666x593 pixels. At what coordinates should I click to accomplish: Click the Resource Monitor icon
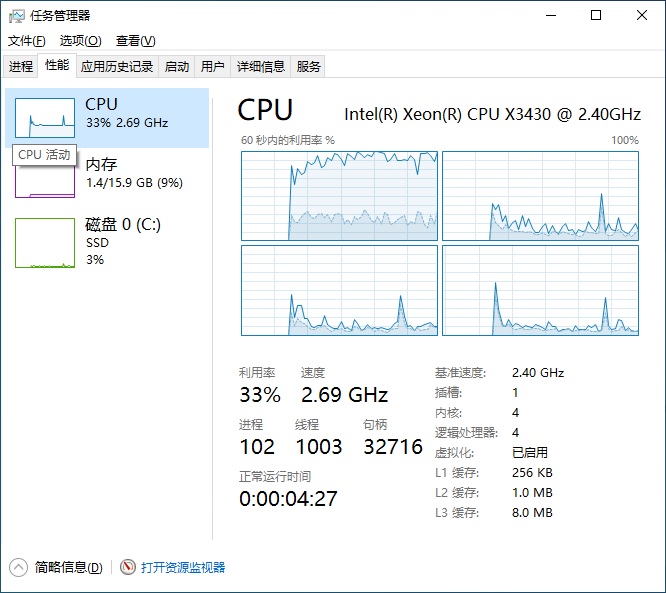click(x=127, y=567)
